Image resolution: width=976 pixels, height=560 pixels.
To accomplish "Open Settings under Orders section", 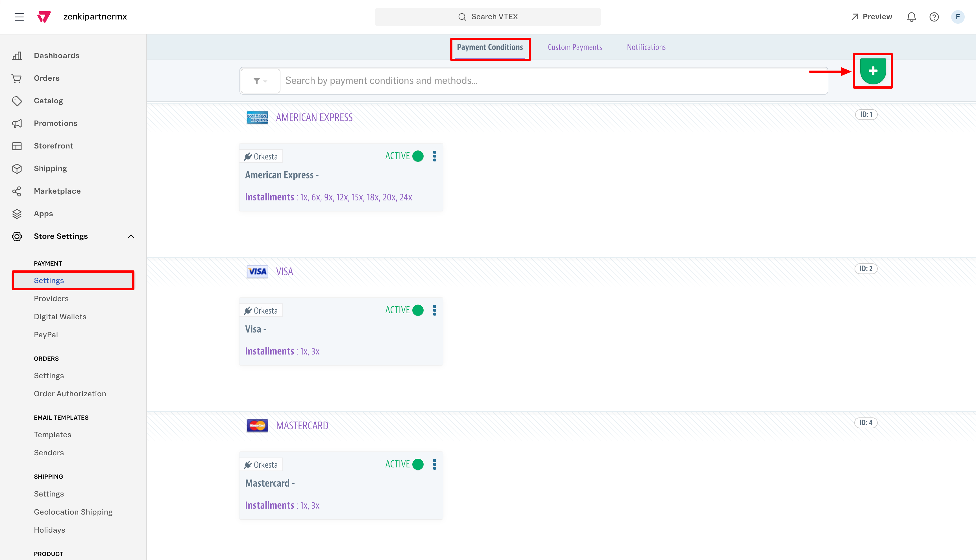I will [x=49, y=376].
